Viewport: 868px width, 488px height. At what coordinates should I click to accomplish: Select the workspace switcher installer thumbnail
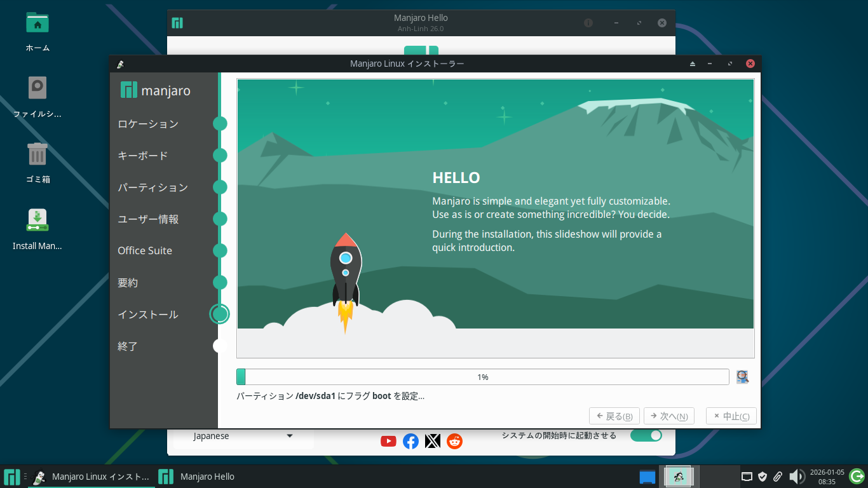tap(679, 477)
